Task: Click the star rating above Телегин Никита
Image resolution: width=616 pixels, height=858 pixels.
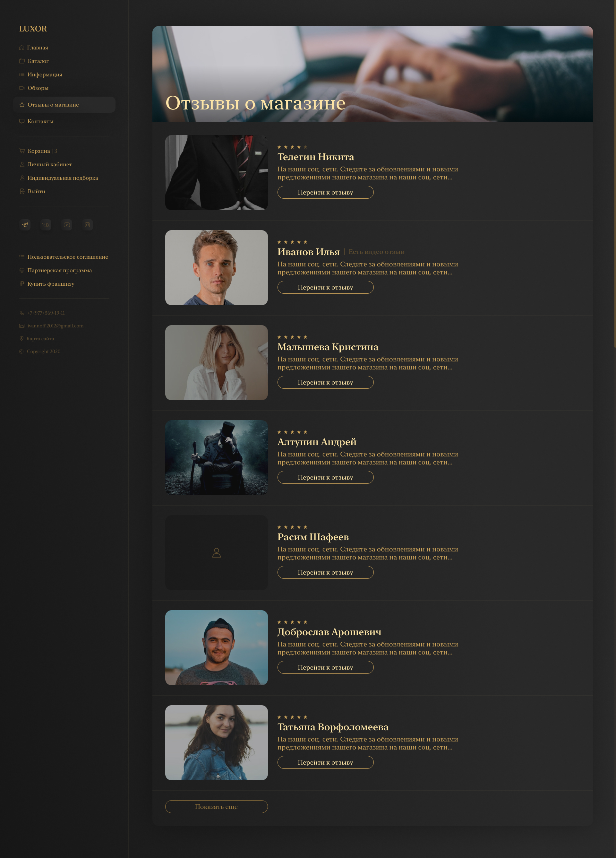Action: click(x=292, y=147)
